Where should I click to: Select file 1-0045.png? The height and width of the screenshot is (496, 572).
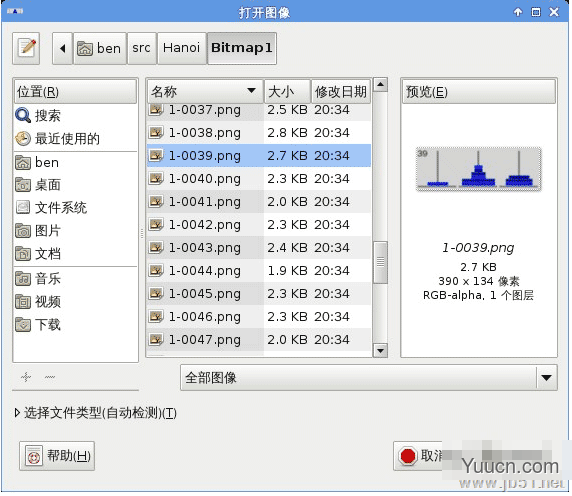point(259,294)
